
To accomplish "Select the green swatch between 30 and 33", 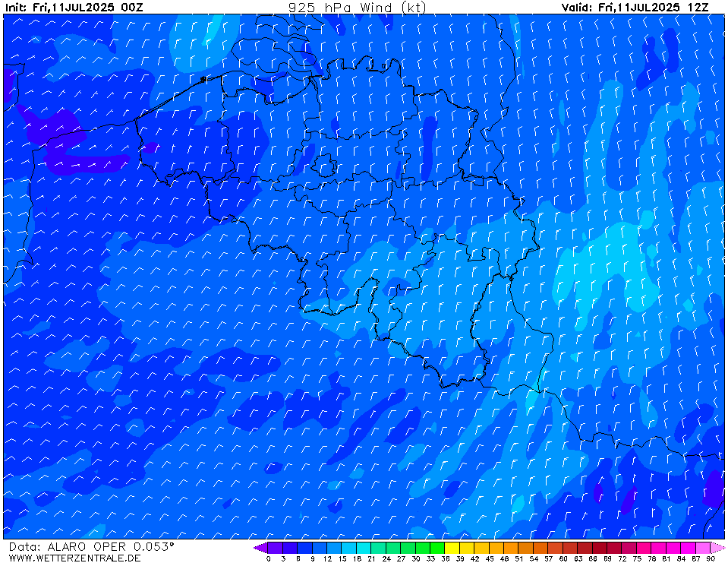I will pos(424,548).
